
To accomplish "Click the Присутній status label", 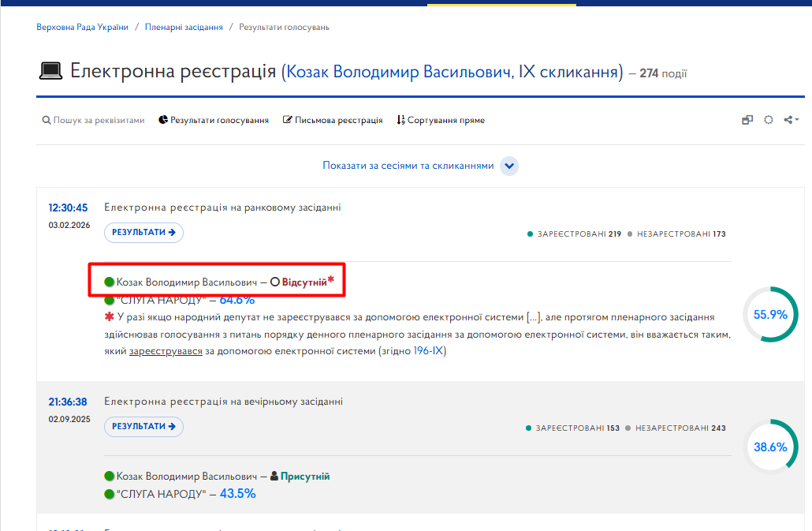I will [x=305, y=476].
